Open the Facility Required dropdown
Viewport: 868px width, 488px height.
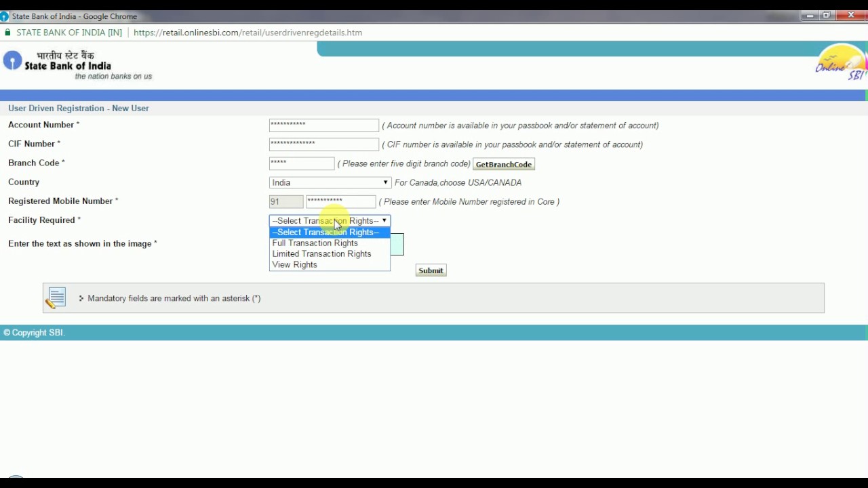tap(330, 220)
